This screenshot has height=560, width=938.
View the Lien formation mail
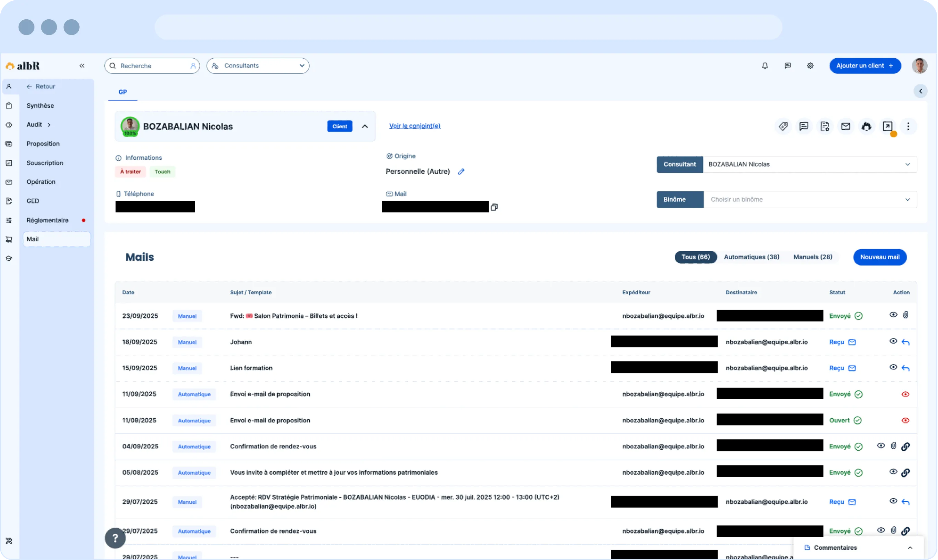tap(893, 367)
